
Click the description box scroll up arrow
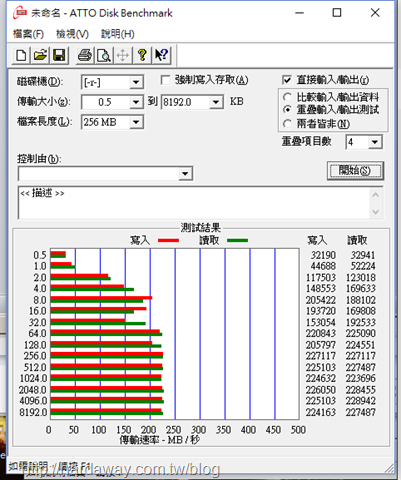click(376, 195)
